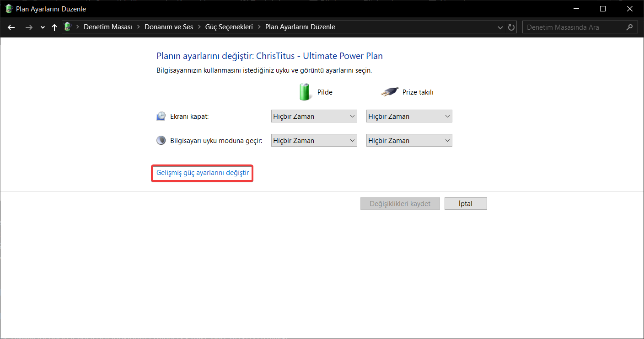Click the power plug Prize takılı icon

390,92
